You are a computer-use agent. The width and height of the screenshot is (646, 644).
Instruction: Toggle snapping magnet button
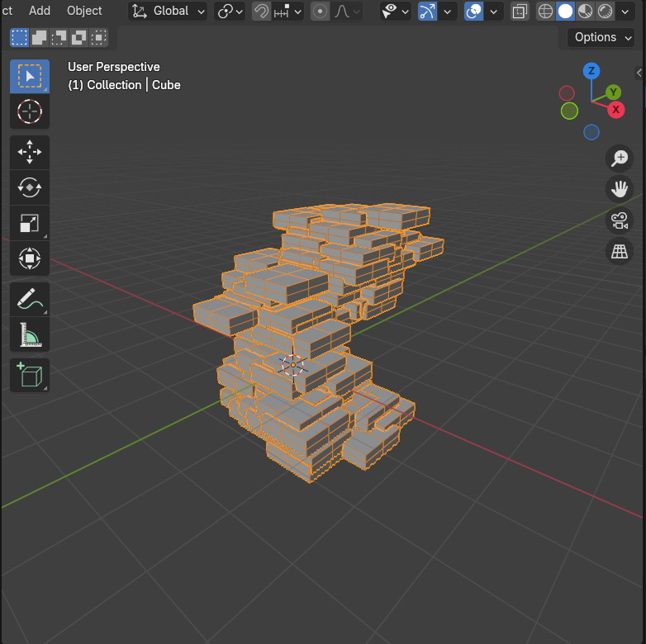point(261,11)
